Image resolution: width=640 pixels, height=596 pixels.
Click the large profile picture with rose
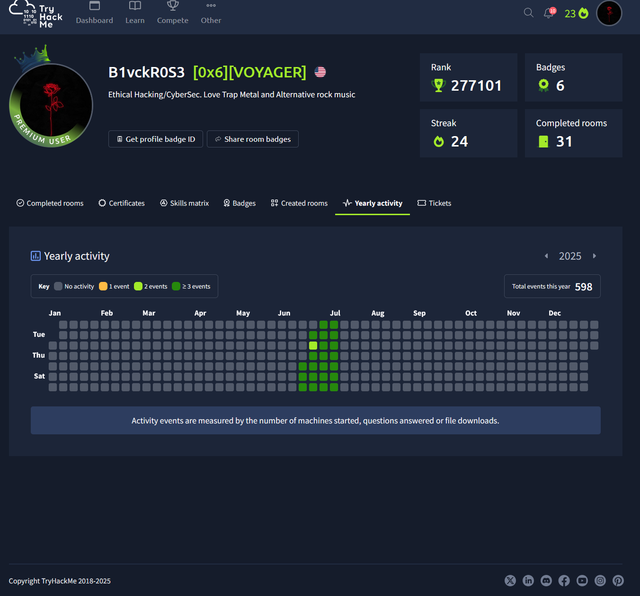(x=51, y=105)
